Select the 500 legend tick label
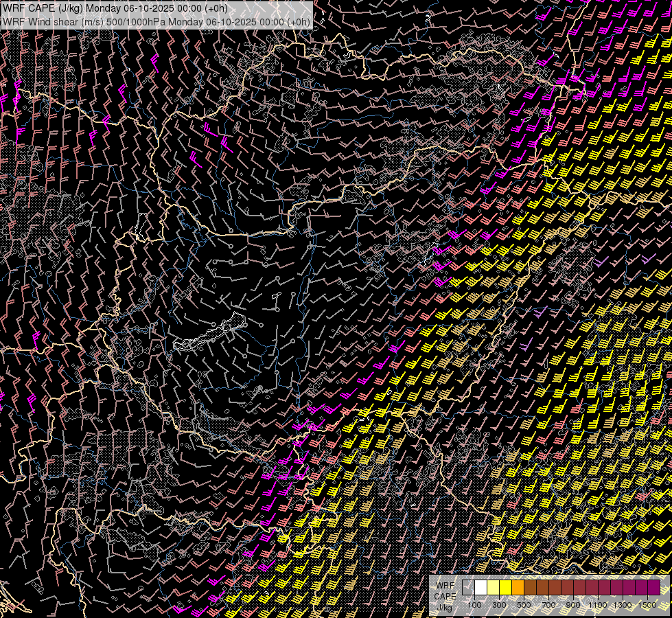The width and height of the screenshot is (672, 618). (x=524, y=605)
